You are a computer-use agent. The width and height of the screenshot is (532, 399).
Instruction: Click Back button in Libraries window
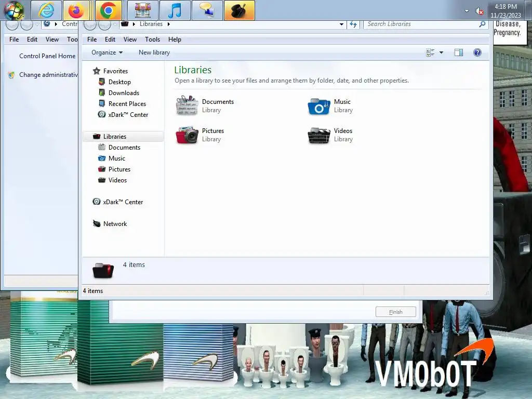point(90,24)
